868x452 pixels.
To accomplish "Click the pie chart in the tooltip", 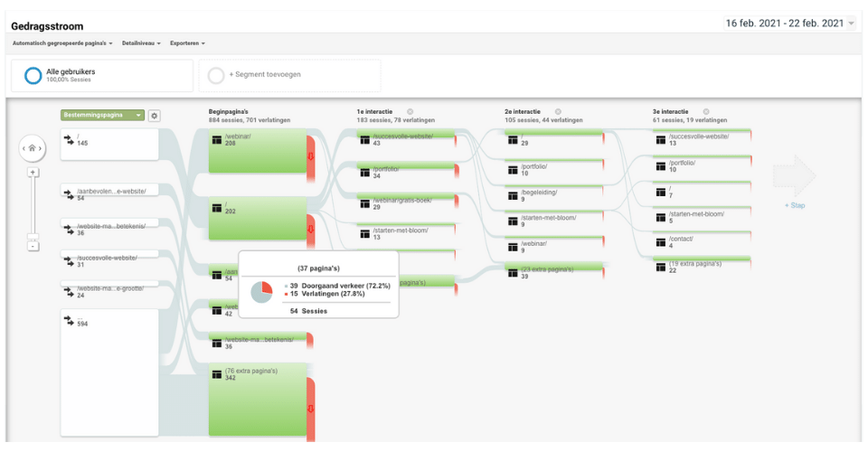I will (262, 292).
